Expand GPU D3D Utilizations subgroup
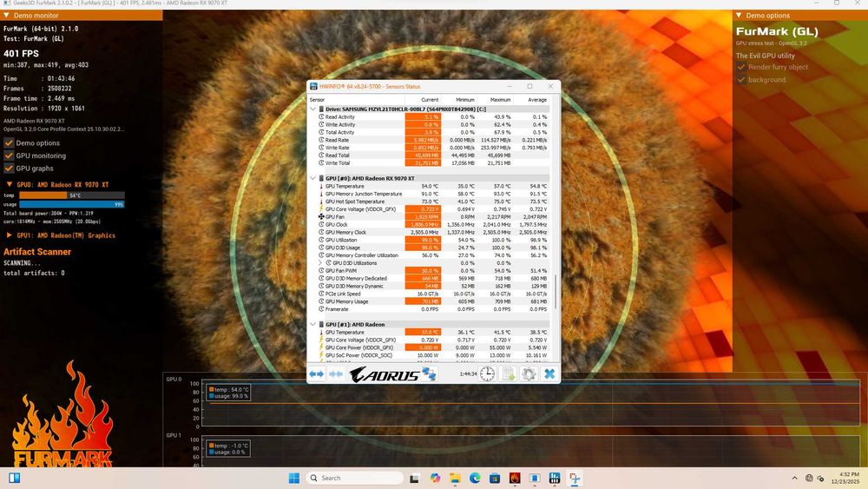868x489 pixels. (320, 263)
